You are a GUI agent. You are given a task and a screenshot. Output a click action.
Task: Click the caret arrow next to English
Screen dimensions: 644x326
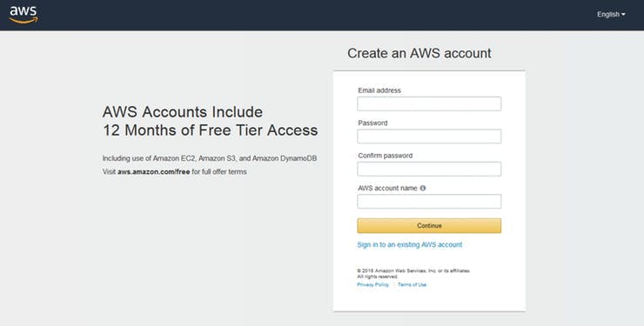tap(623, 15)
